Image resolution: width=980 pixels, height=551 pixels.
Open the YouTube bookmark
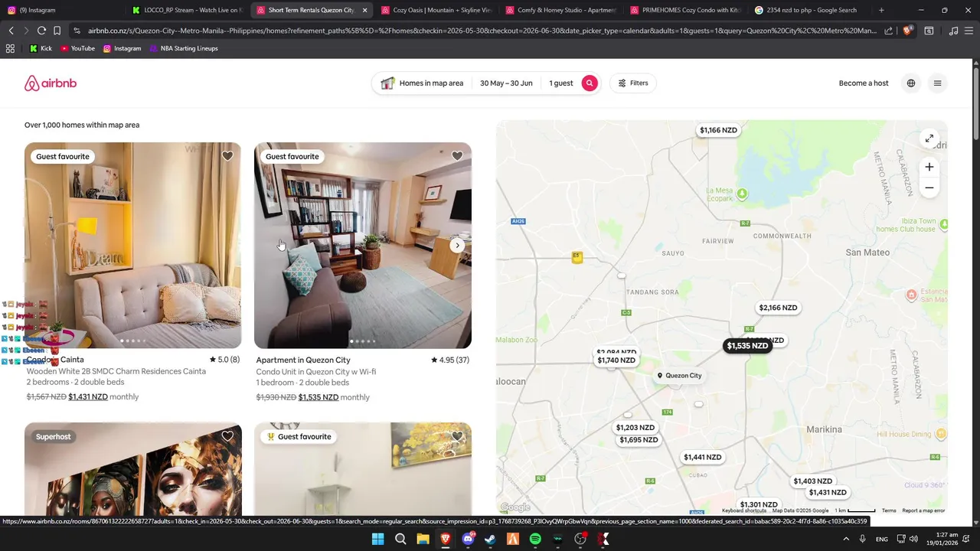[77, 48]
